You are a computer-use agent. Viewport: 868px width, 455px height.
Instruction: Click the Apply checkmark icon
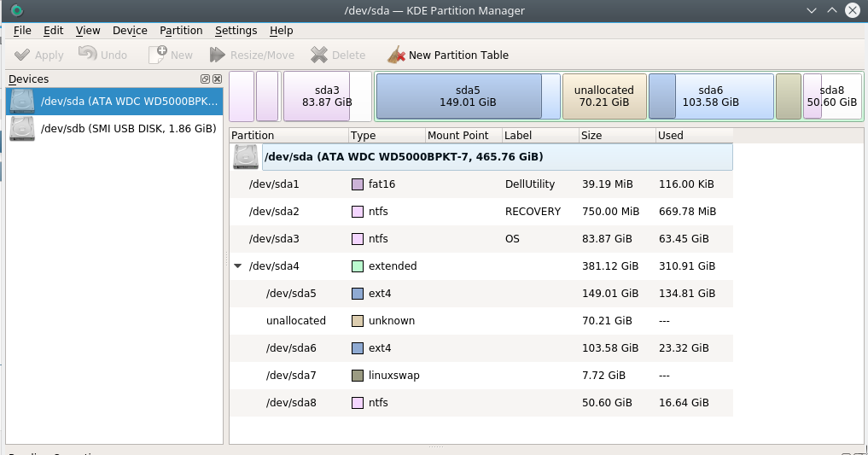(x=22, y=55)
